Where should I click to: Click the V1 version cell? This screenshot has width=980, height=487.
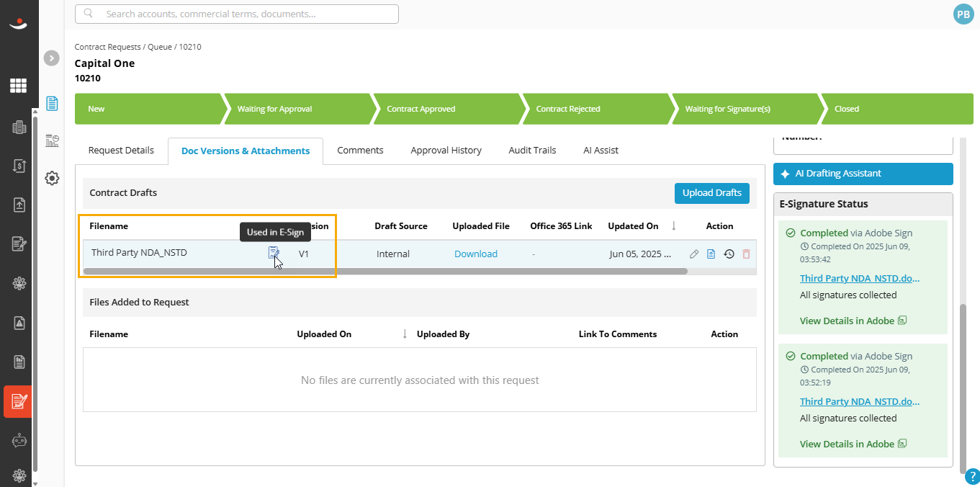304,254
